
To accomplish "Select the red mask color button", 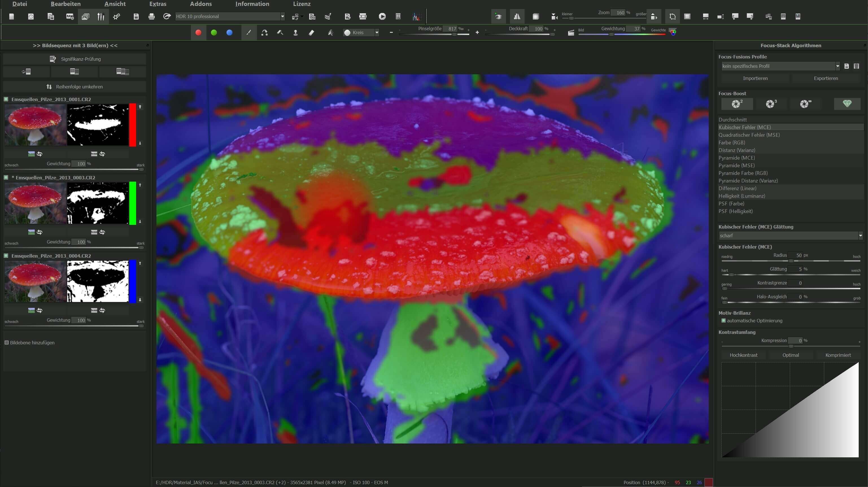I will (x=199, y=33).
